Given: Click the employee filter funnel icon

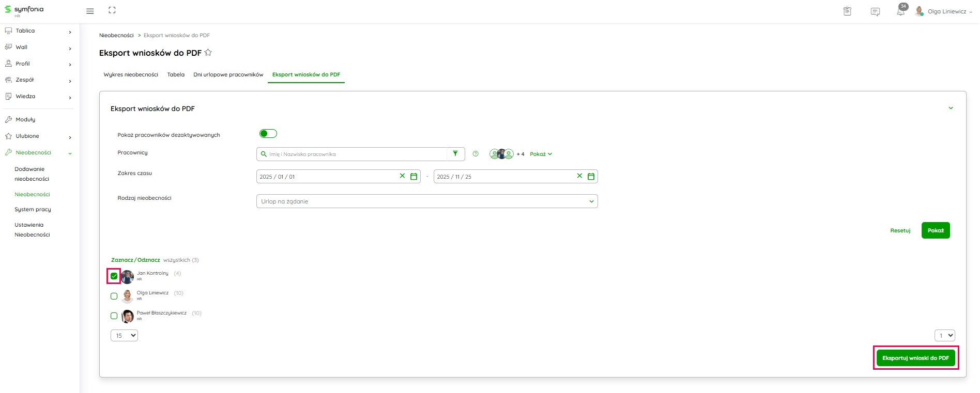Looking at the screenshot, I should point(455,154).
